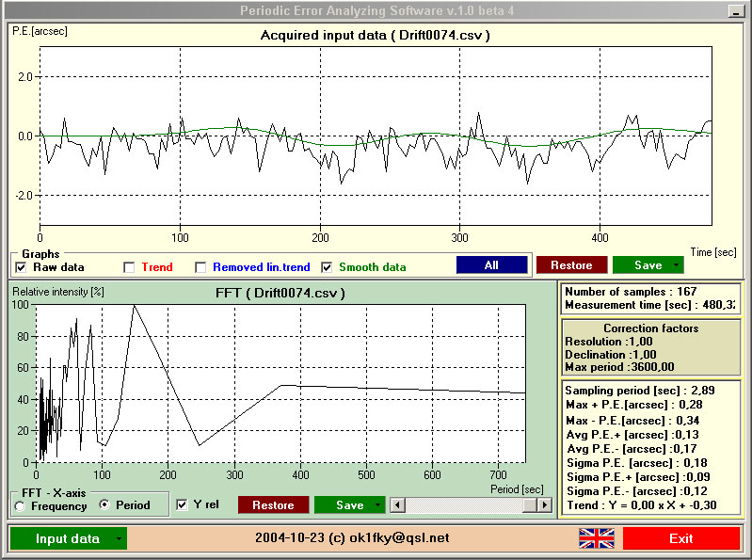
Task: Click the 'Sampling period [sec] : 2,89' text
Action: click(640, 391)
